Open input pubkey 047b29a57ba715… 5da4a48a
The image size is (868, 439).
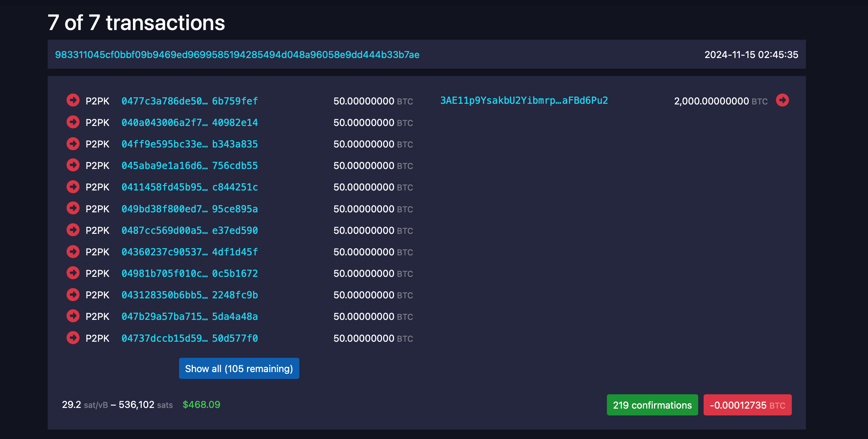(x=190, y=316)
